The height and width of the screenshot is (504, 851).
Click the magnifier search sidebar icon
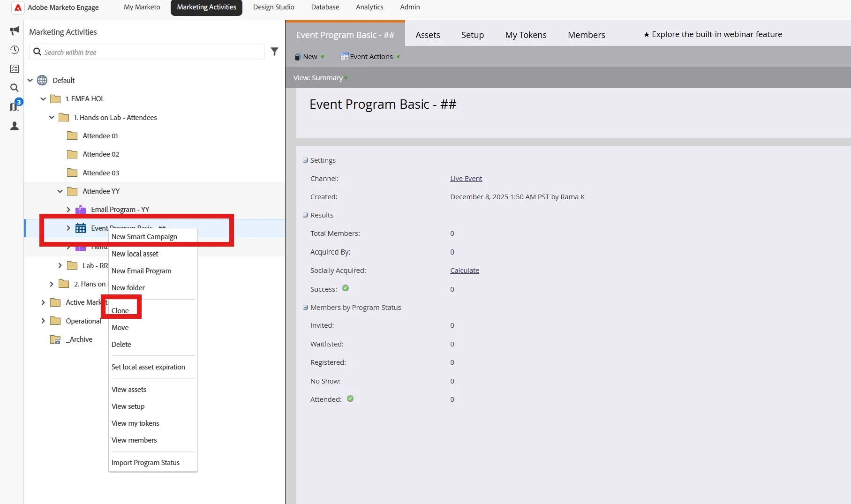click(x=15, y=88)
